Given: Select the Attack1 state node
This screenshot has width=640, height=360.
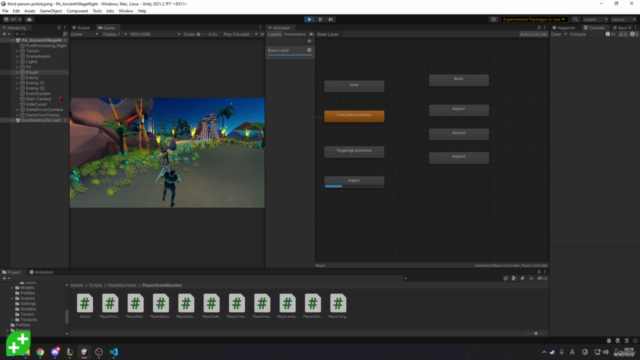Looking at the screenshot, I should pyautogui.click(x=459, y=110).
